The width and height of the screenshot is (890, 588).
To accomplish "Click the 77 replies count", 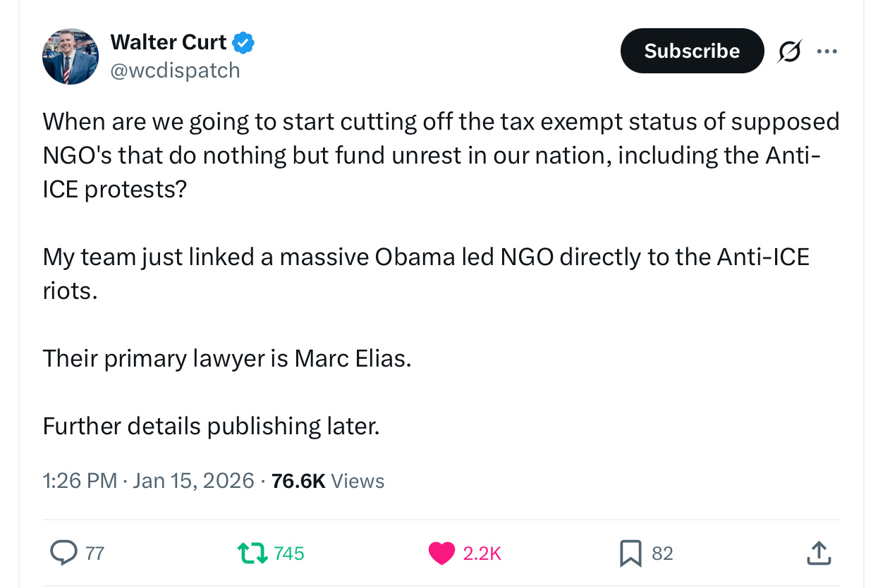I will coord(95,553).
